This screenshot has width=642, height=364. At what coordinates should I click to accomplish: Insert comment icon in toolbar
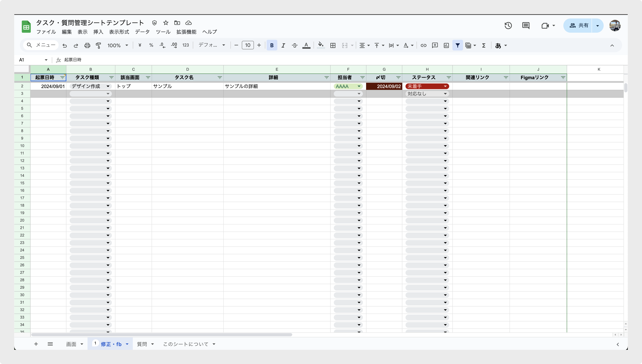click(435, 45)
